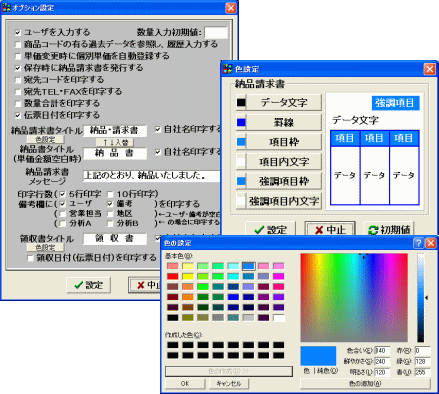Click the 中止 red X button in 色設定
Image resolution: width=439 pixels, height=394 pixels.
tap(330, 230)
